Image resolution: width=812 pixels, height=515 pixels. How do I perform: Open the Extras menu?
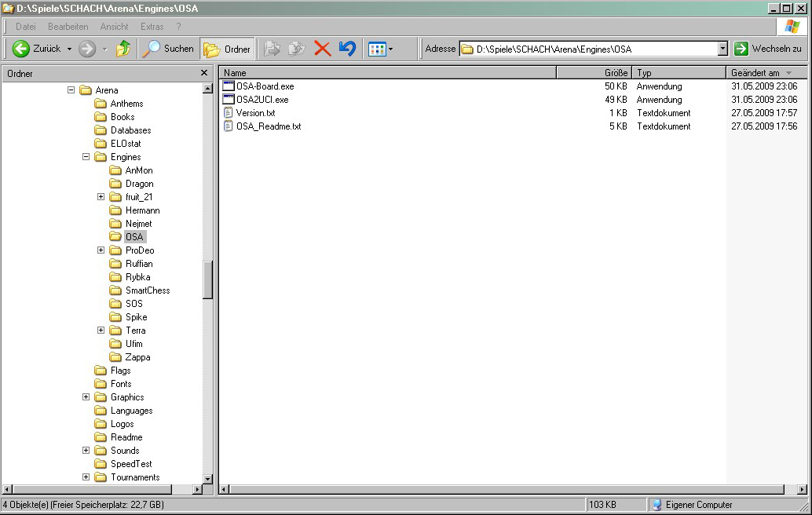coord(152,27)
